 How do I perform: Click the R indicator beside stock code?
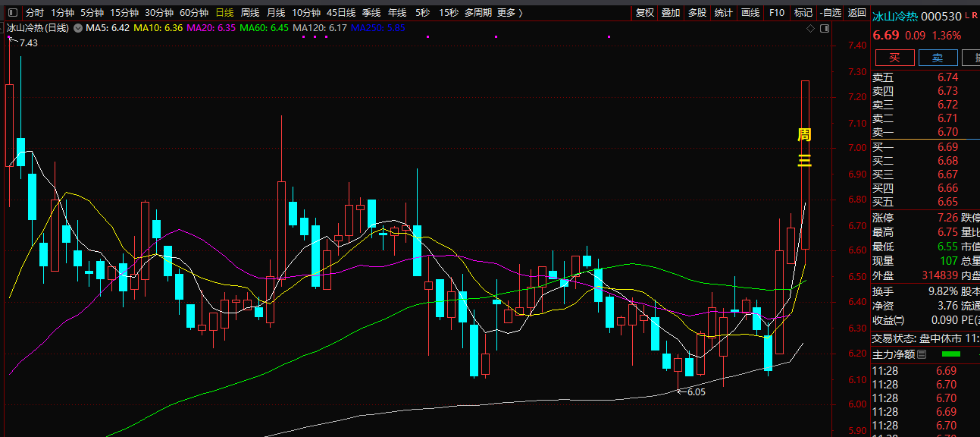coord(975,15)
